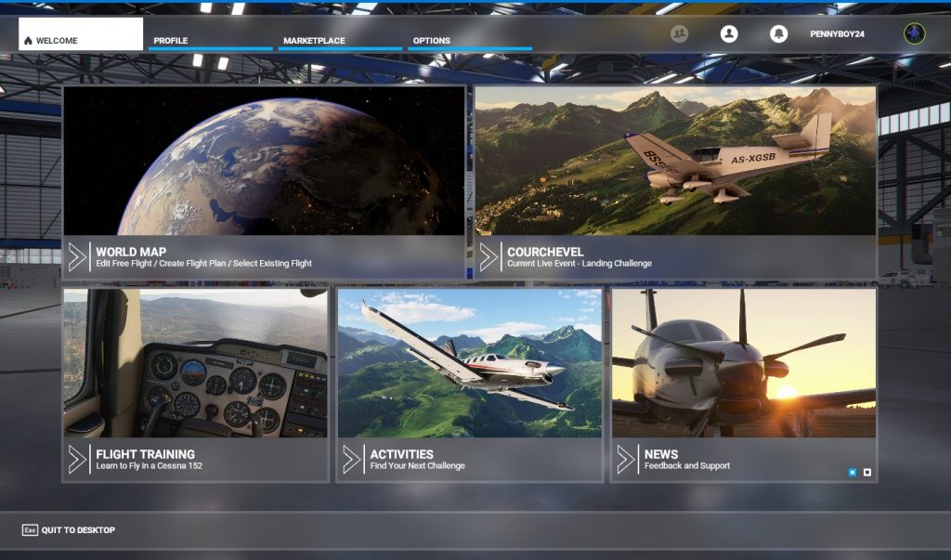Open the World Map tile image

(x=264, y=161)
